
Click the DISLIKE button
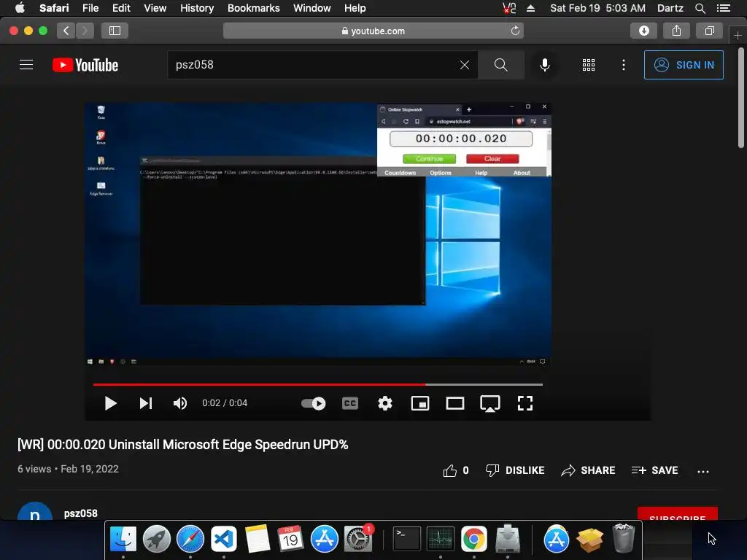tap(515, 470)
